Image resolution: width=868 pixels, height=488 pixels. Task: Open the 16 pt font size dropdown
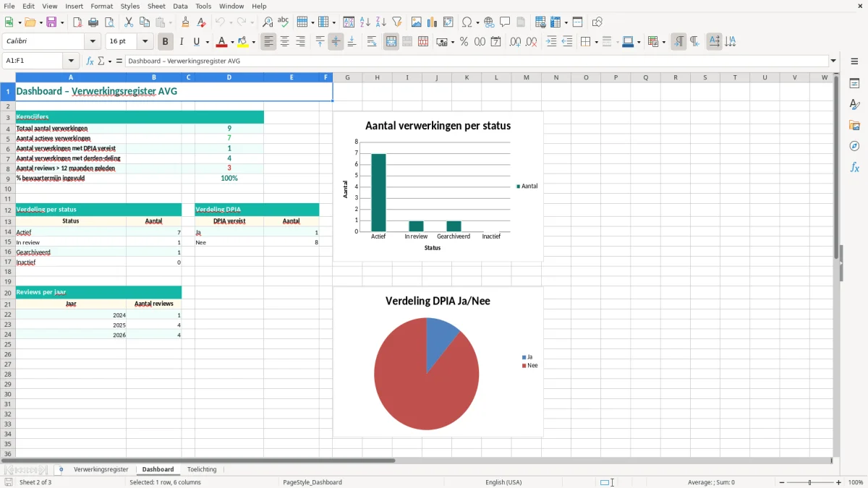145,42
